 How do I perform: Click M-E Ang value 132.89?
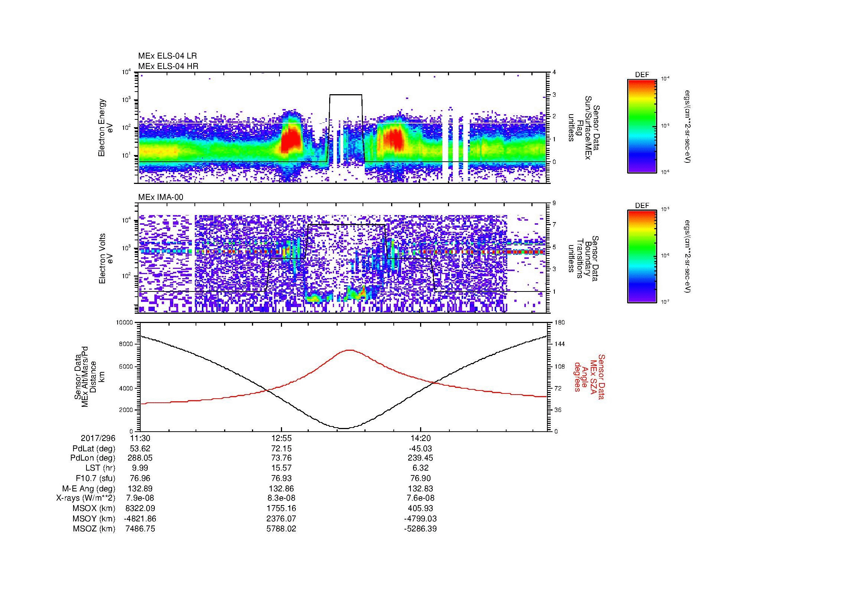point(140,488)
